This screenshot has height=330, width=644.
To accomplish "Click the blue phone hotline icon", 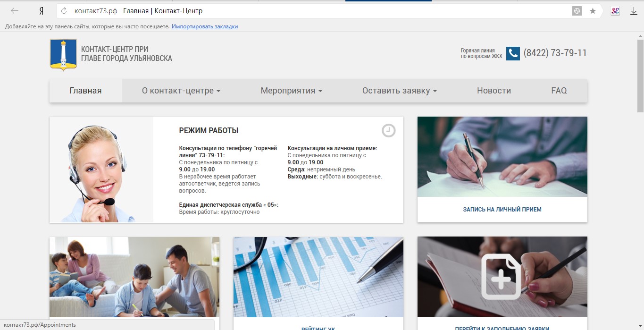I will pyautogui.click(x=513, y=53).
